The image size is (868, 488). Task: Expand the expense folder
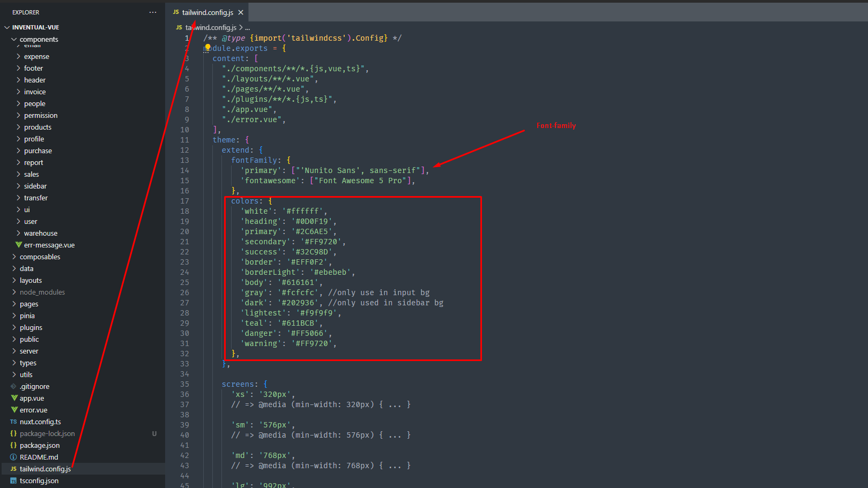(36, 56)
